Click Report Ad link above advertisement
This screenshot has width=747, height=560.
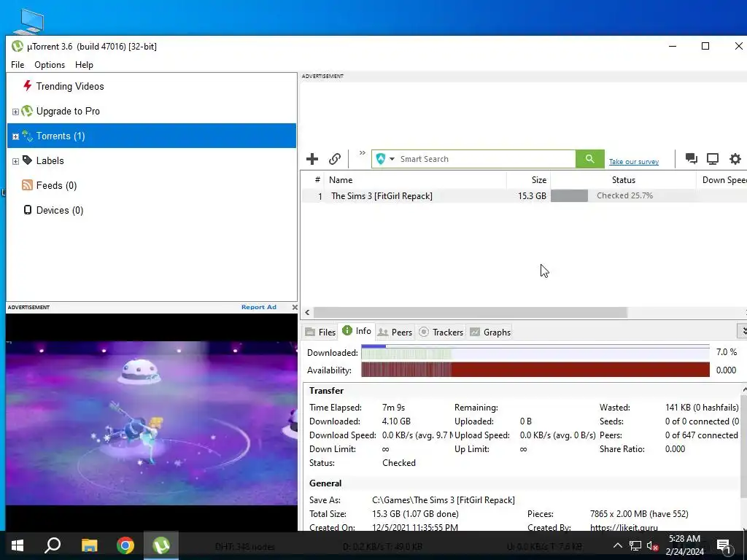(259, 307)
